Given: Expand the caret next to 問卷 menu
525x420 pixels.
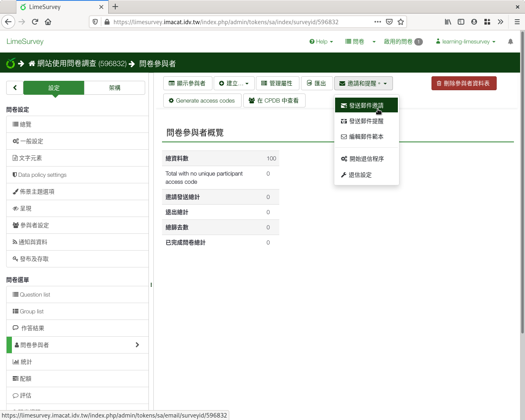Looking at the screenshot, I should click(374, 41).
